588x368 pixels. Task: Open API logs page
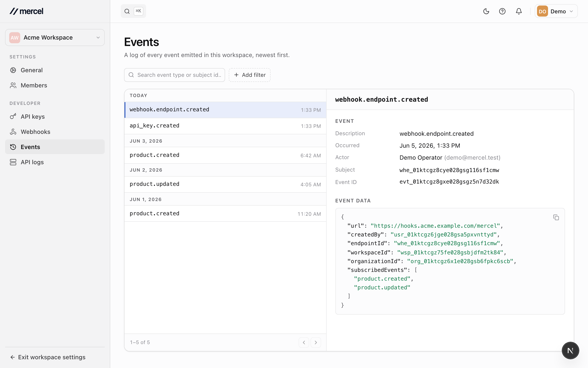pyautogui.click(x=55, y=162)
